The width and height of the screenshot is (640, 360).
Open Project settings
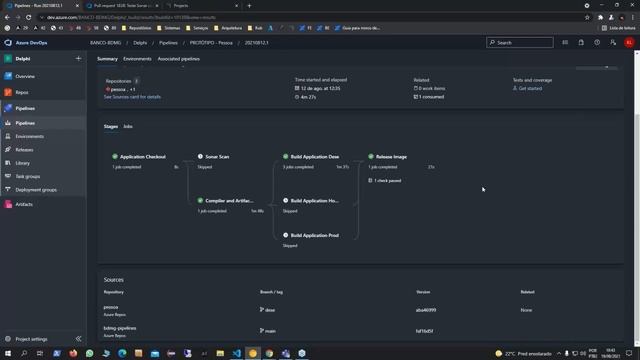click(x=31, y=339)
